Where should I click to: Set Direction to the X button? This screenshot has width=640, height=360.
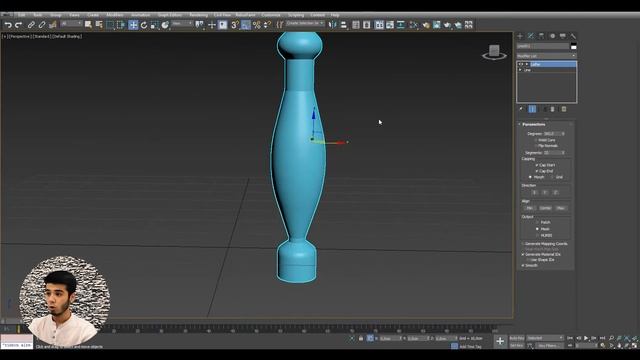535,193
